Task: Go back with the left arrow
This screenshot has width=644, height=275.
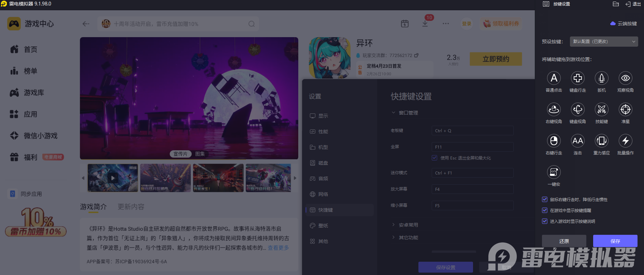Action: pyautogui.click(x=86, y=24)
